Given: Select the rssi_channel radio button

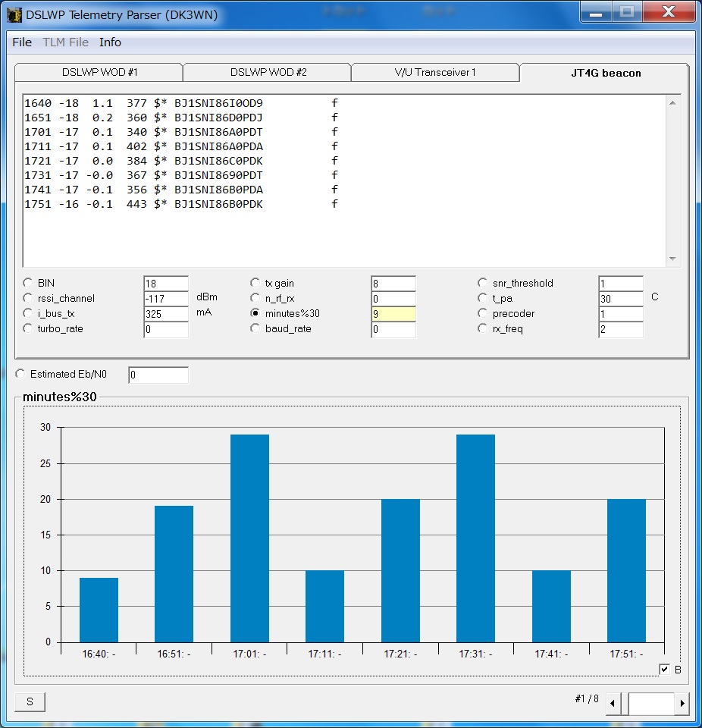Looking at the screenshot, I should [28, 298].
